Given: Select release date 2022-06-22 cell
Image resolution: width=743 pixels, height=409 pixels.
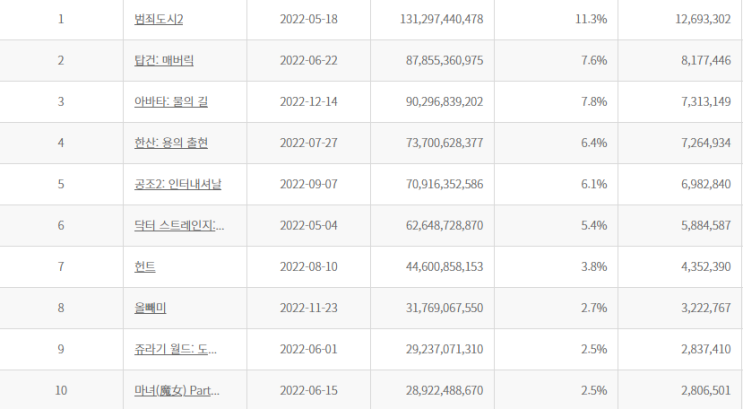Looking at the screenshot, I should pos(308,60).
